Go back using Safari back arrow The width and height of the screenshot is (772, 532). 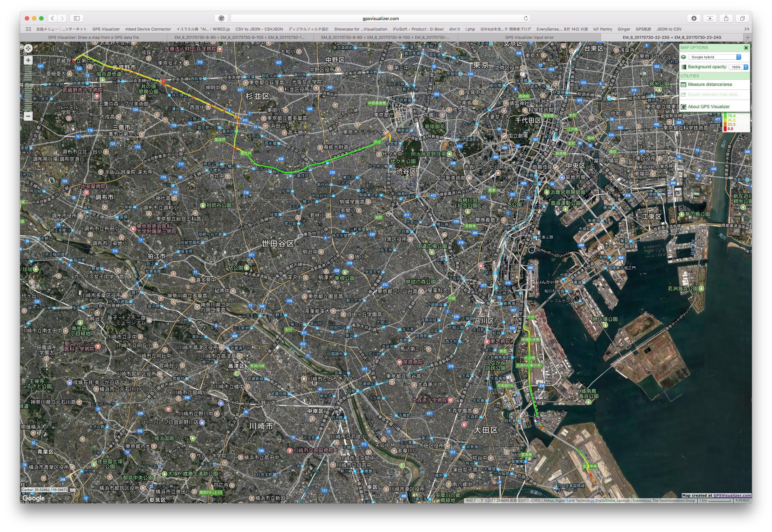point(52,18)
